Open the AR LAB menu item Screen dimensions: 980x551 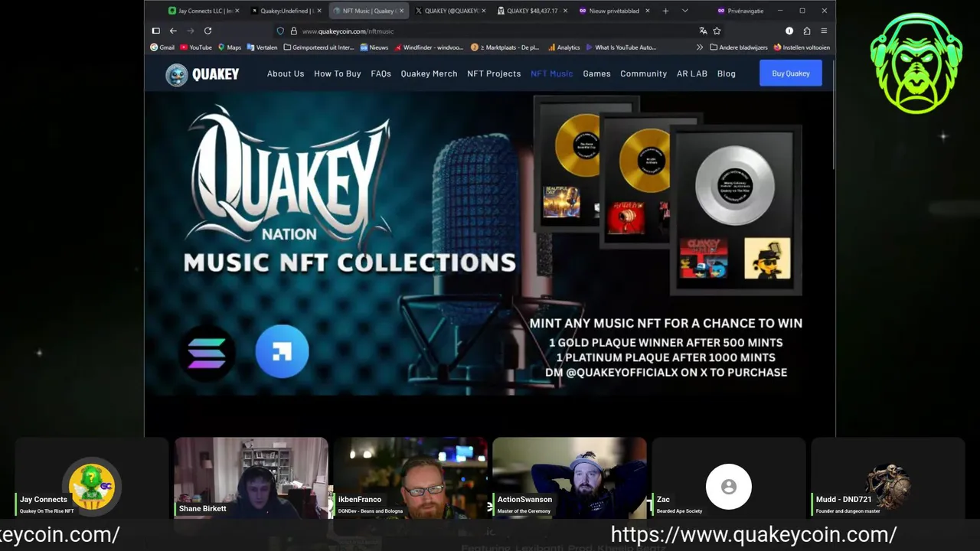point(692,73)
